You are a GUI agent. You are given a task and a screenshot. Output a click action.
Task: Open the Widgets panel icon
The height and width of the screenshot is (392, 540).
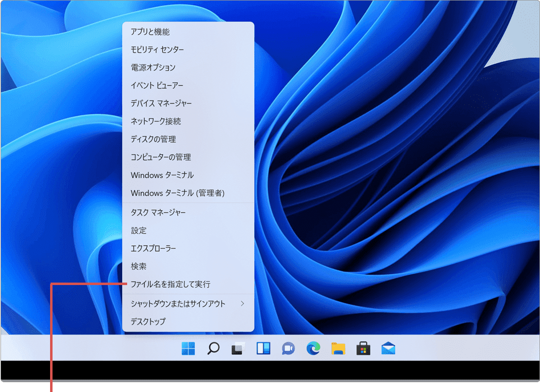point(263,348)
